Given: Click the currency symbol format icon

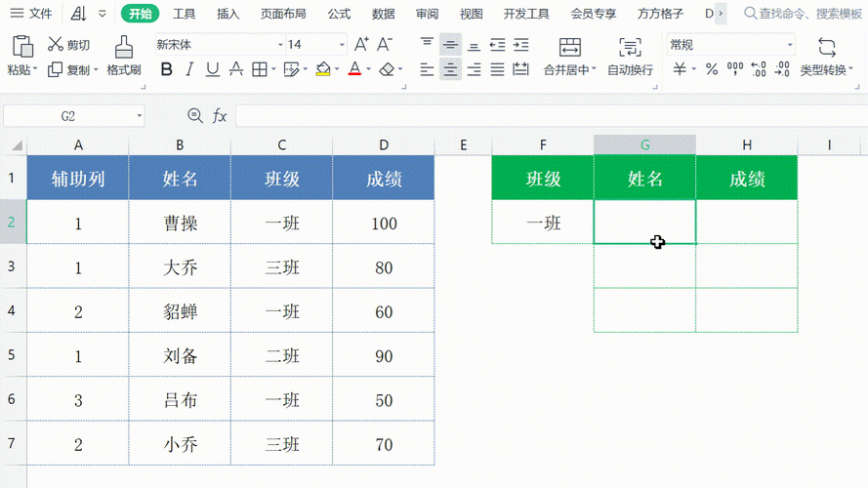Looking at the screenshot, I should (680, 69).
